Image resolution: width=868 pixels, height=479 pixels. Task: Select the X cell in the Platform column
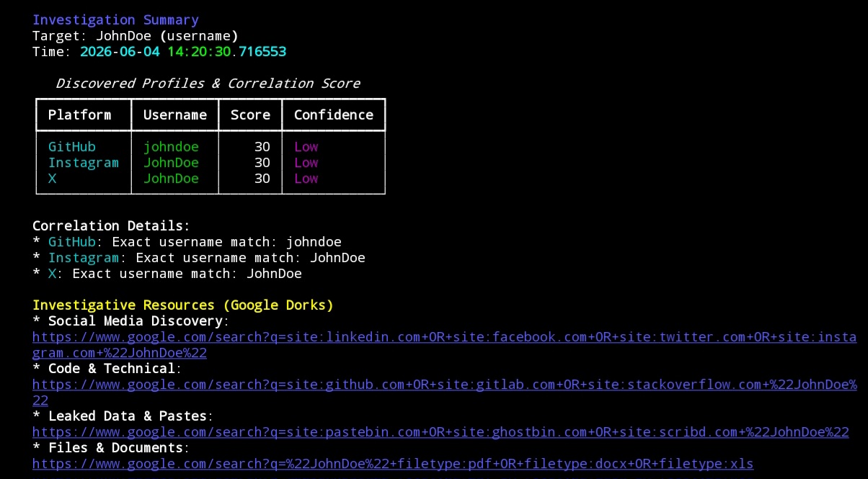pos(52,179)
